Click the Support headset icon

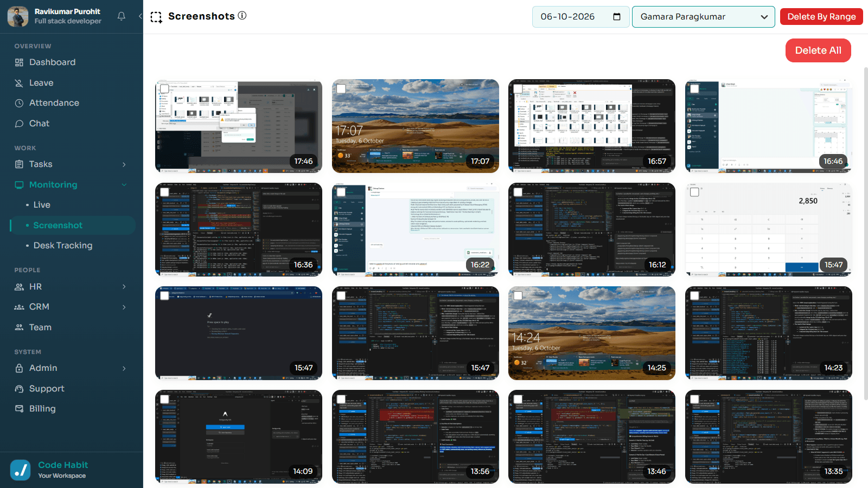click(19, 389)
